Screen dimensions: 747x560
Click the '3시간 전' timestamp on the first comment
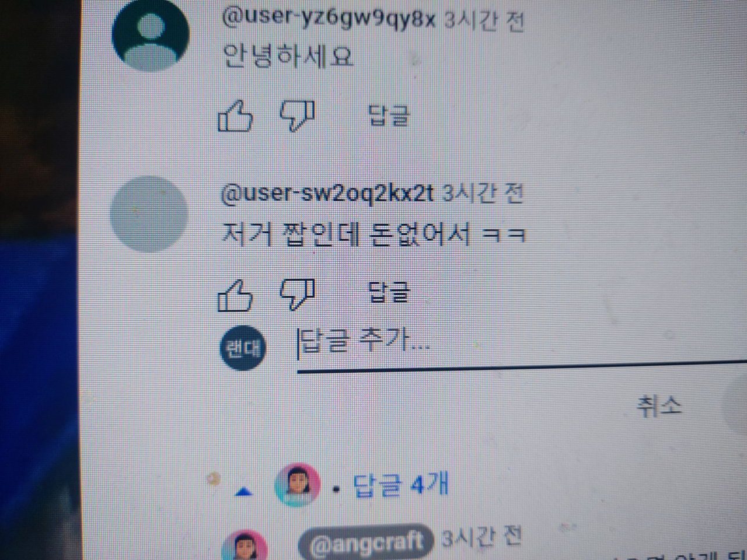click(x=484, y=22)
